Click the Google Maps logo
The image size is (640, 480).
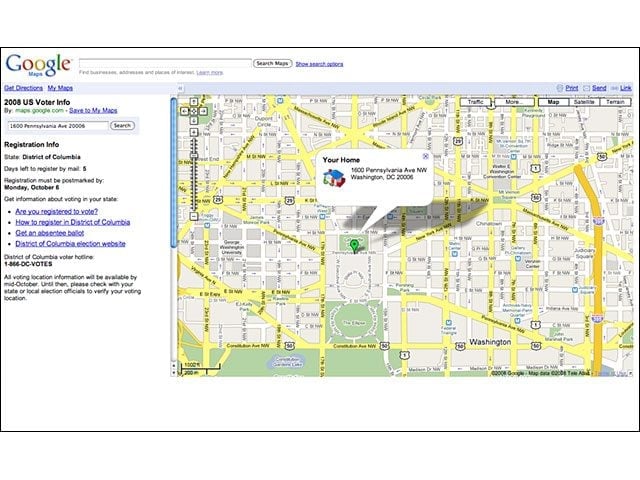tap(38, 64)
